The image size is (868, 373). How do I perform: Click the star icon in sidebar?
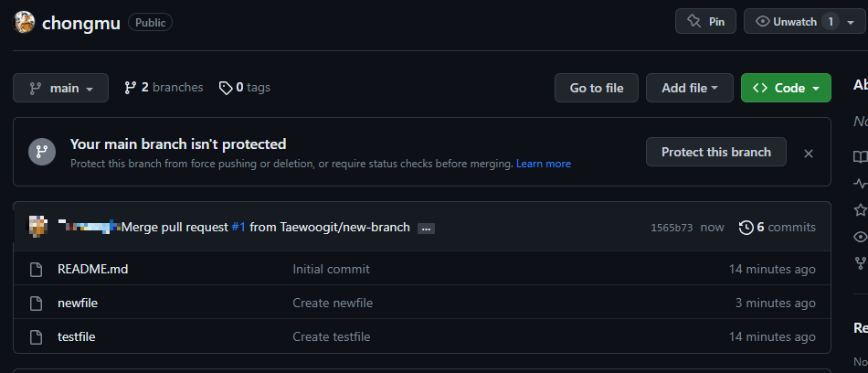[861, 210]
